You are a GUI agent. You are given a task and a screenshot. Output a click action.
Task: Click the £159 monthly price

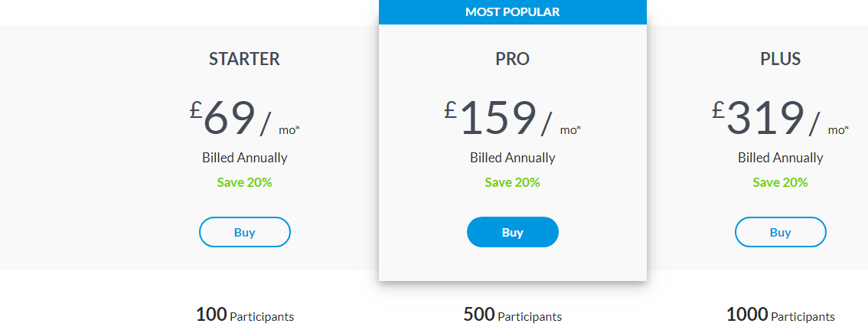click(491, 117)
